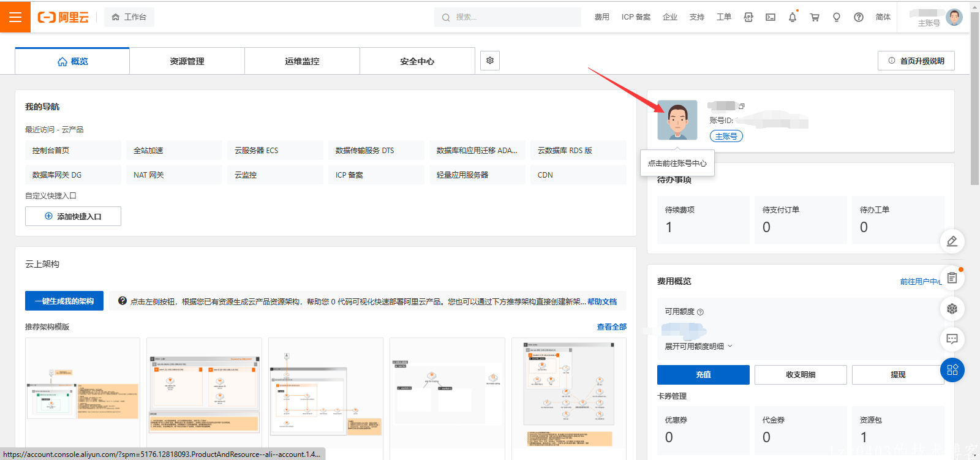Screen dimensions: 980x460
Task: Open 数据传输服务 DTS shortcut
Action: click(x=376, y=150)
